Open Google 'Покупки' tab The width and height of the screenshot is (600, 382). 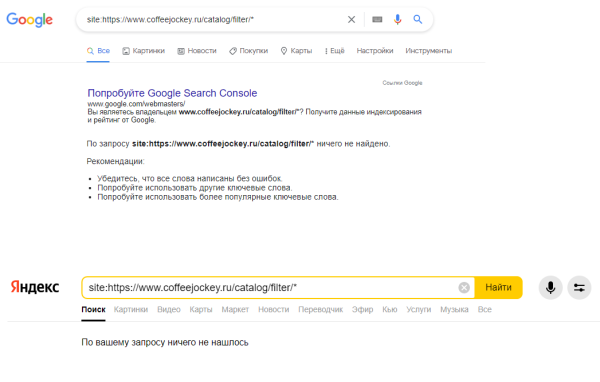click(249, 51)
